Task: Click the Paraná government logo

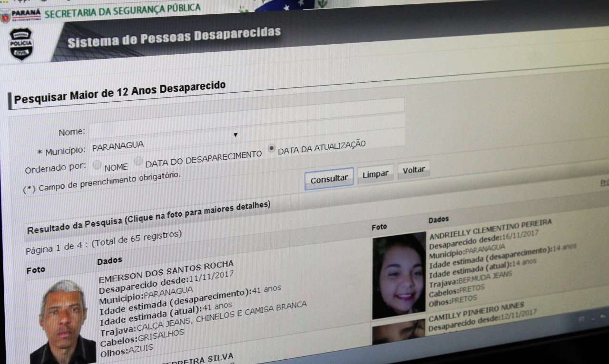Action: click(21, 15)
